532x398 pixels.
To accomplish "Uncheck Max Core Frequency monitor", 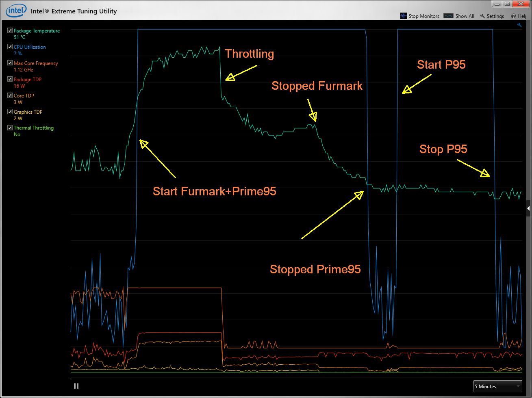I will (x=10, y=63).
